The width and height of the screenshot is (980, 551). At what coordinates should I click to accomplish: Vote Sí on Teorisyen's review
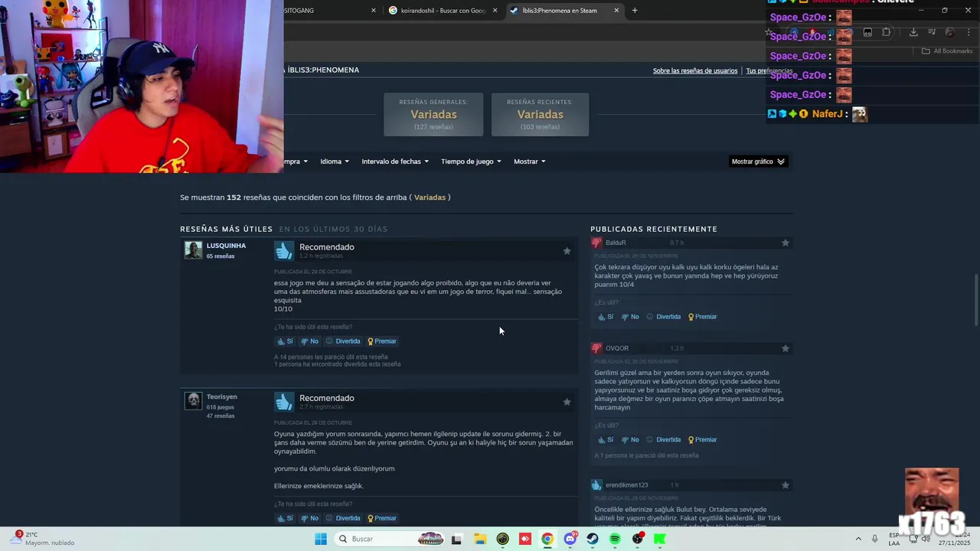[x=285, y=518]
